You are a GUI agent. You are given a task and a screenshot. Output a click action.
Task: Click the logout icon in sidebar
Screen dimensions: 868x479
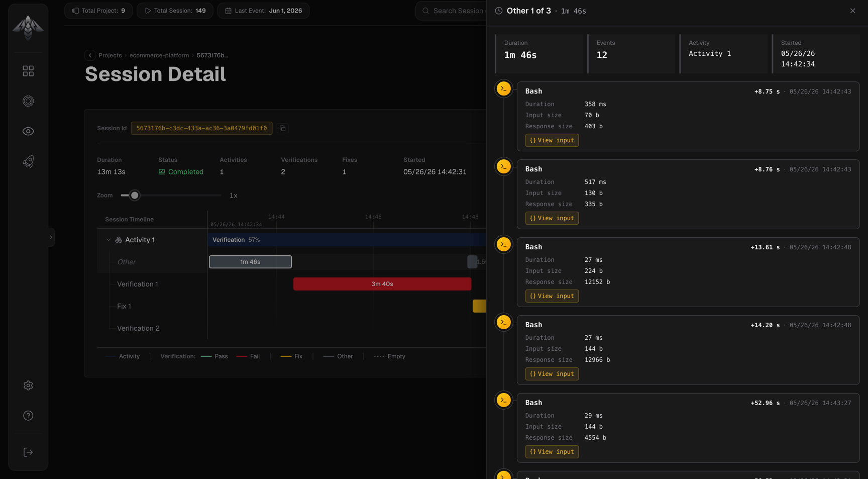[28, 452]
